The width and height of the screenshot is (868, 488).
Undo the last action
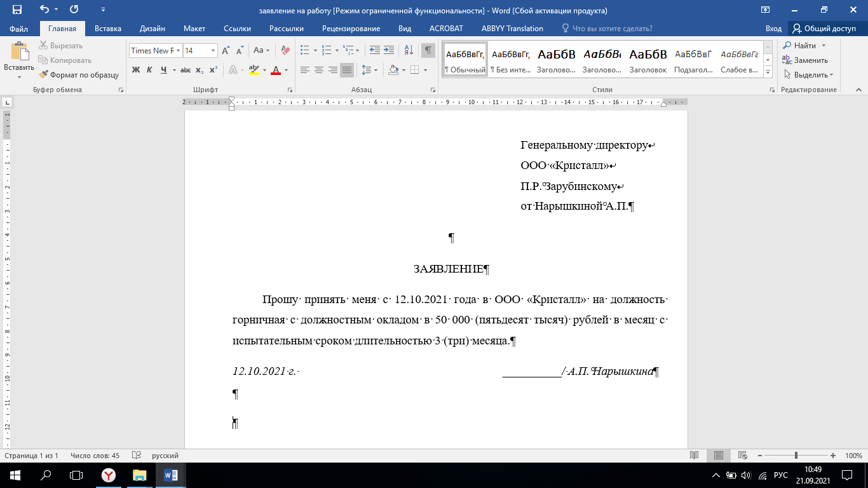[44, 10]
